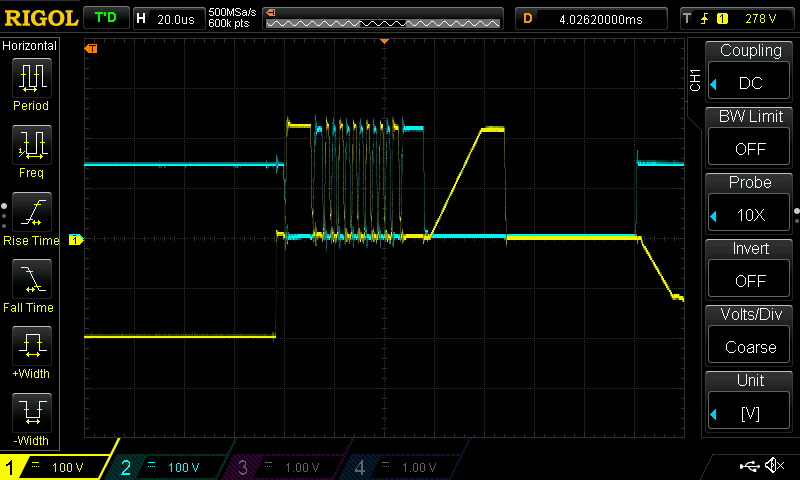Viewport: 800px width, 480px height.
Task: Click the 500MSa/s sample rate readout
Action: pos(232,13)
